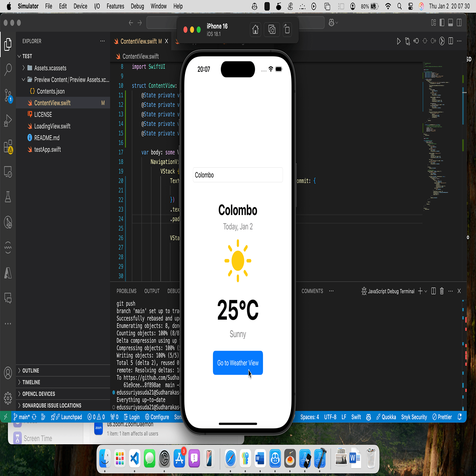Viewport: 476px width, 476px height.
Task: Toggle the primary side bar layout button
Action: (x=442, y=23)
